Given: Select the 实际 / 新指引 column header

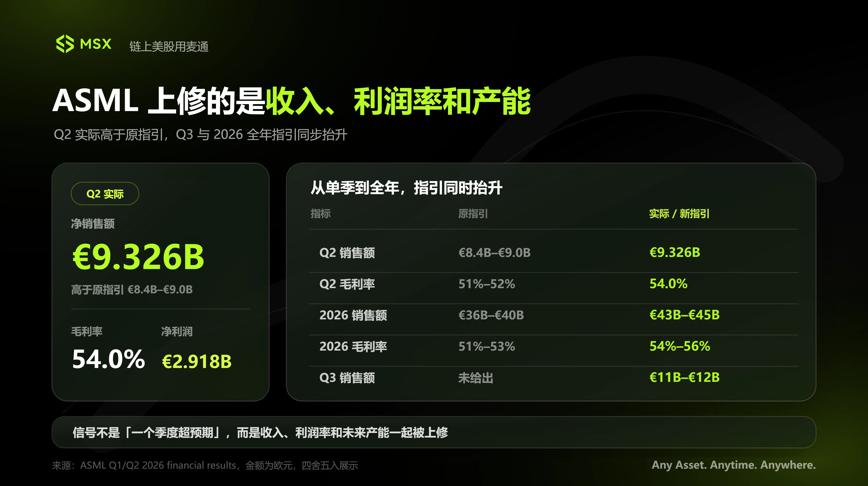Looking at the screenshot, I should tap(679, 213).
